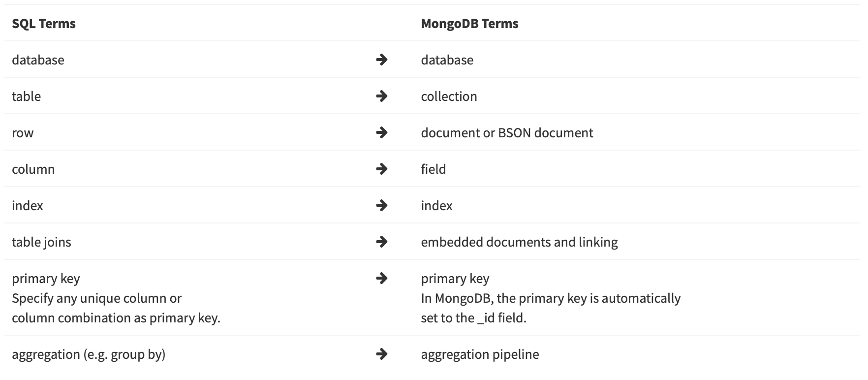Click the arrow in the row-to-document row
This screenshot has width=868, height=380.
pyautogui.click(x=381, y=132)
